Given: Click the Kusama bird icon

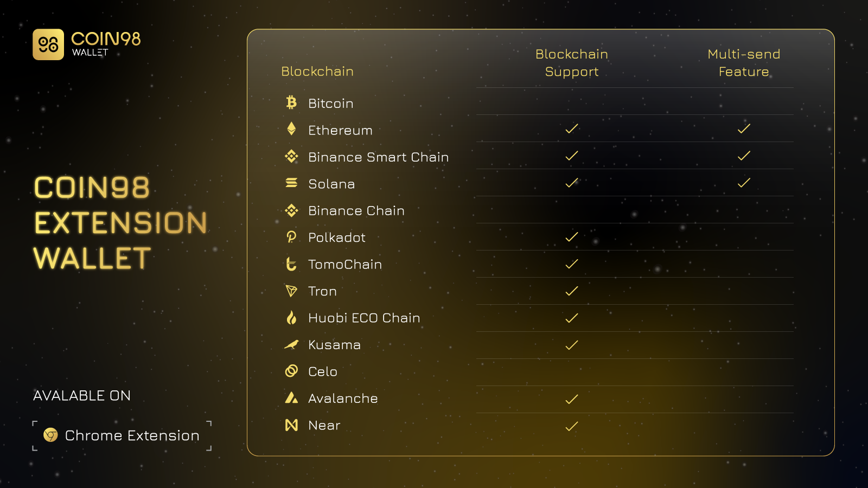Looking at the screenshot, I should [x=291, y=344].
